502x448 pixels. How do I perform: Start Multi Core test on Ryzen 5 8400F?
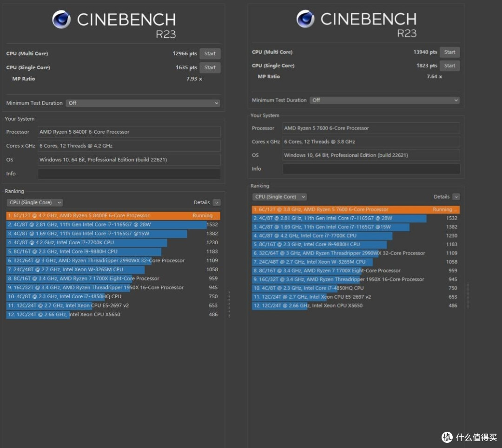pos(210,53)
